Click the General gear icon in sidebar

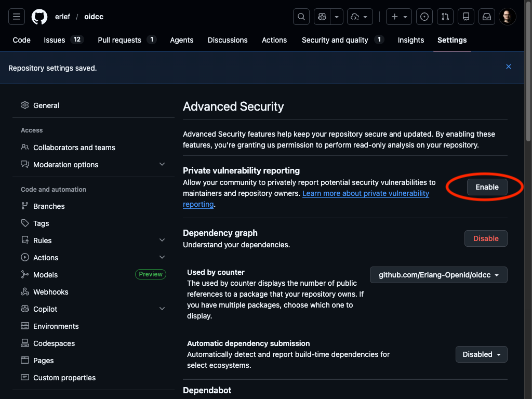pyautogui.click(x=25, y=105)
